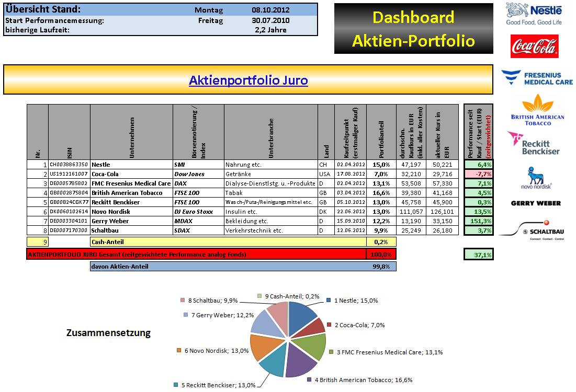Click the Nestle pie chart slice
Image resolution: width=576 pixels, height=392 pixels.
point(302,318)
